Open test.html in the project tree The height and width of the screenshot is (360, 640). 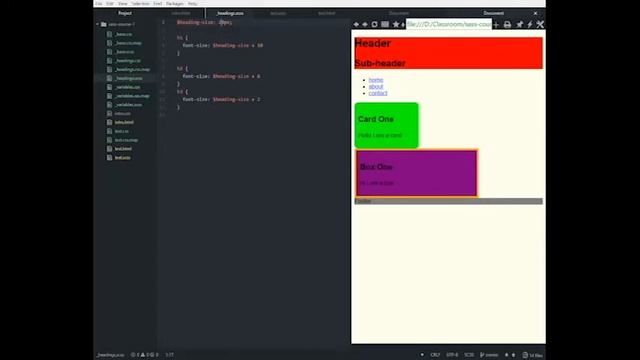coord(123,149)
